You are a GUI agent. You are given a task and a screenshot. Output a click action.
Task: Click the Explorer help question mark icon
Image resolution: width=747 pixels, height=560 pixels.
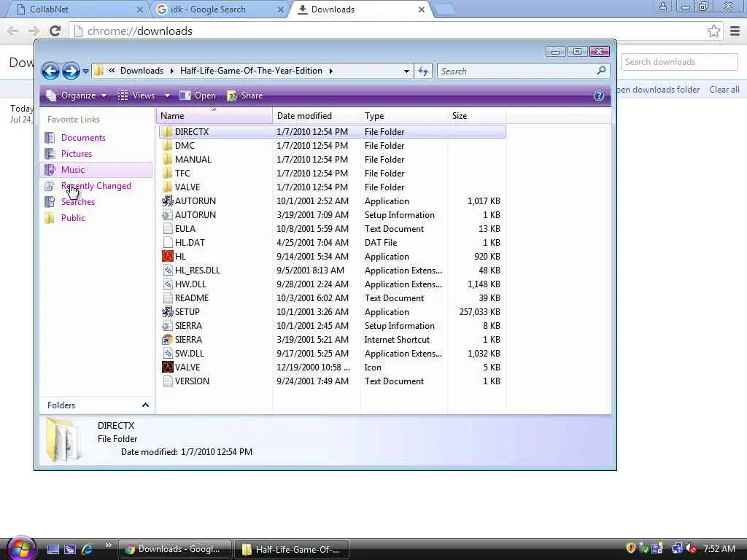(599, 96)
